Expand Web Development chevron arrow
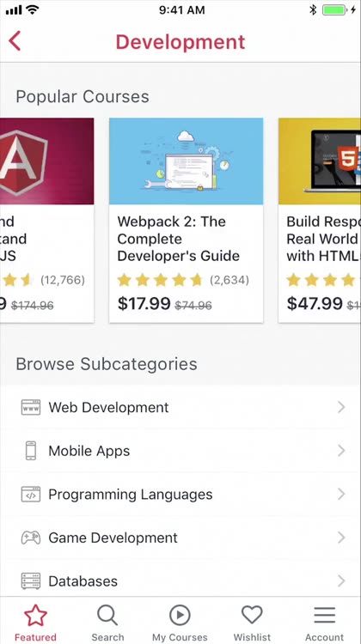The height and width of the screenshot is (644, 361). (x=341, y=407)
